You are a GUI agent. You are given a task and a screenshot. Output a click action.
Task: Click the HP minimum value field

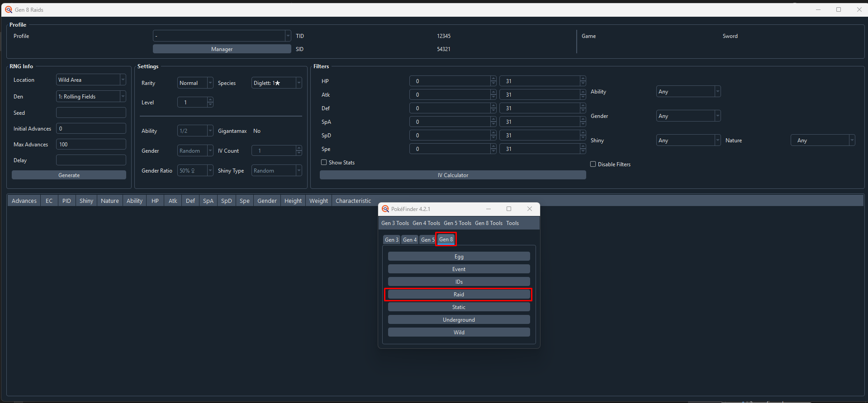coord(453,81)
